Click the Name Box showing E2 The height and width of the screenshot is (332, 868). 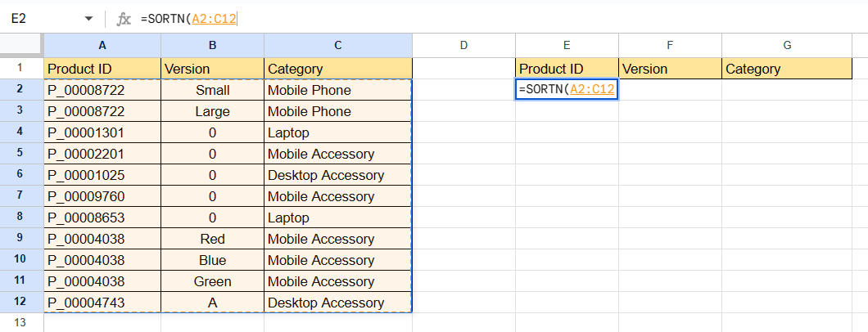41,18
